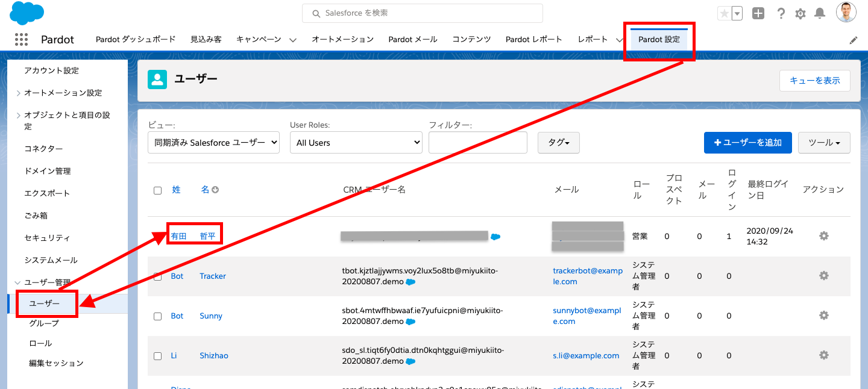
Task: Open the trackerbot@example.com email link
Action: (x=588, y=276)
